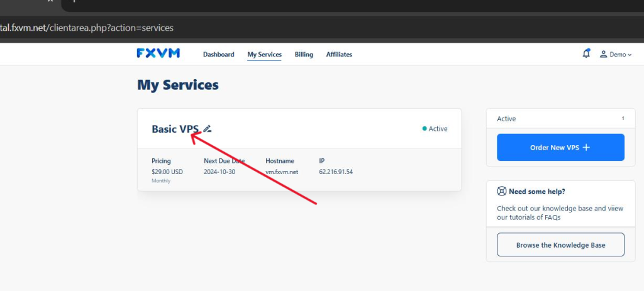Click the pencil edit icon beside Basic VPS
Image resolution: width=644 pixels, height=291 pixels.
[x=208, y=129]
